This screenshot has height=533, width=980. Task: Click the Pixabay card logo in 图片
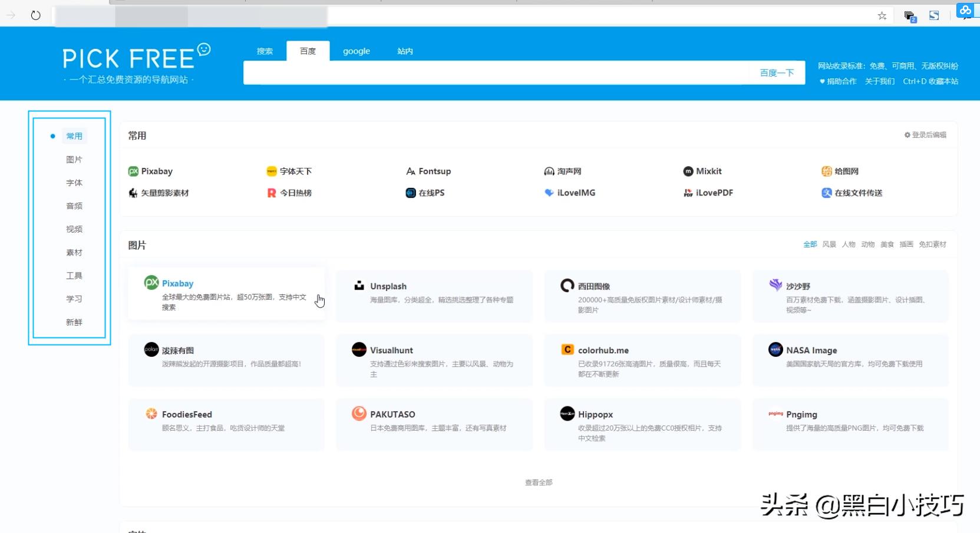[x=151, y=283]
